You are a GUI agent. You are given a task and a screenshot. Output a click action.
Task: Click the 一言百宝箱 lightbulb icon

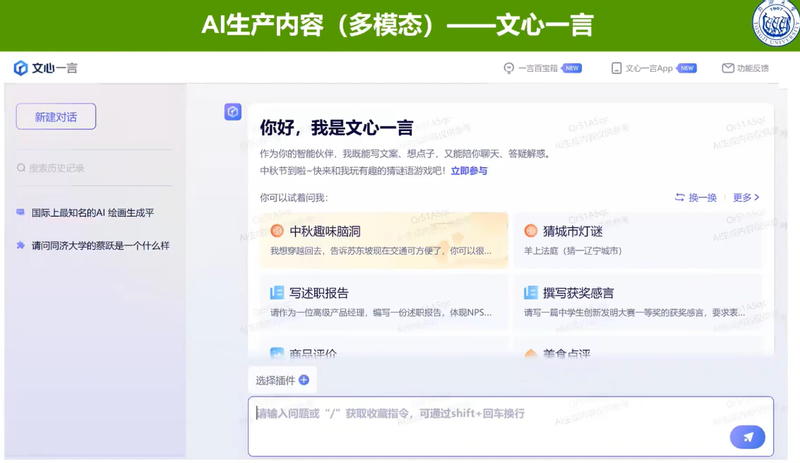coord(509,68)
